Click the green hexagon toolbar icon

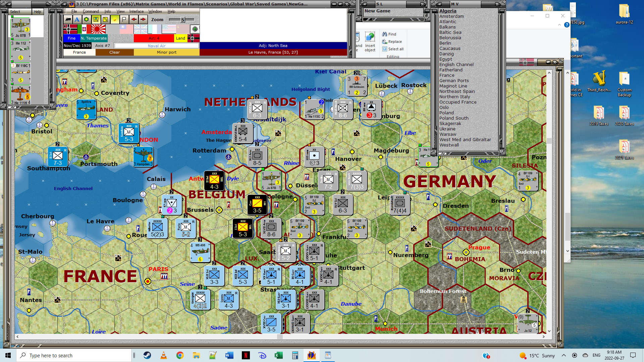pos(86,19)
